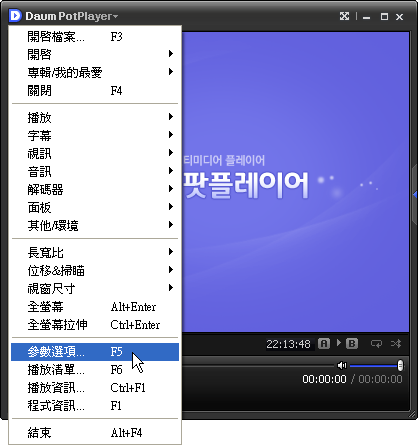Toggle shuffle playback icon

(396, 343)
